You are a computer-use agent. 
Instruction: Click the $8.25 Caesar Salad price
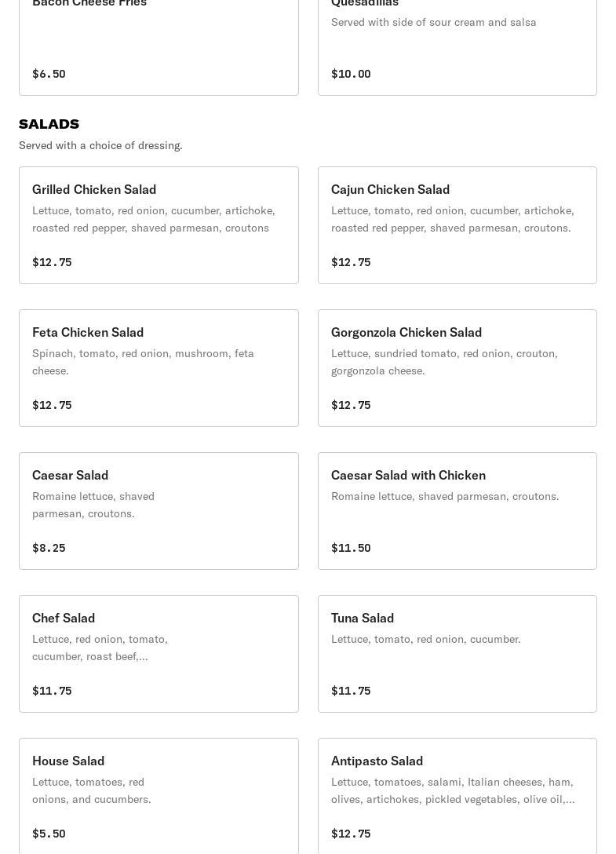coord(49,548)
